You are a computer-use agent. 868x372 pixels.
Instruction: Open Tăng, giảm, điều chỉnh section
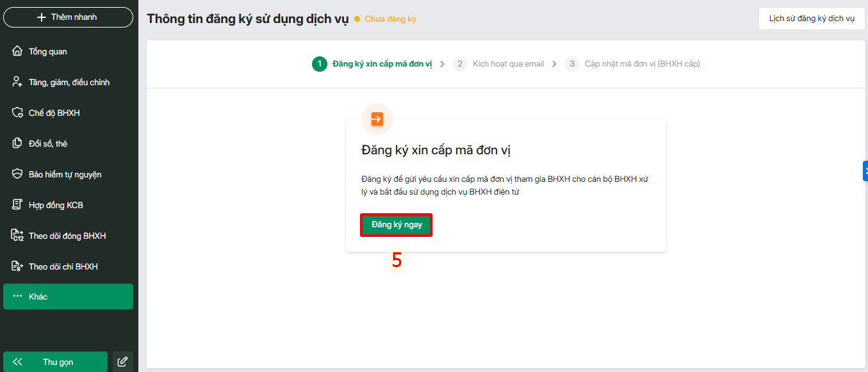(69, 82)
